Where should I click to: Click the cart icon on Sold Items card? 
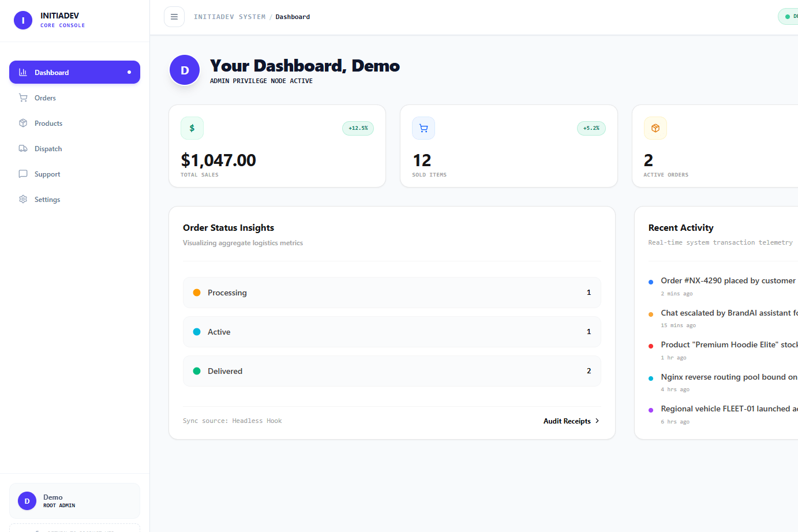pyautogui.click(x=424, y=128)
